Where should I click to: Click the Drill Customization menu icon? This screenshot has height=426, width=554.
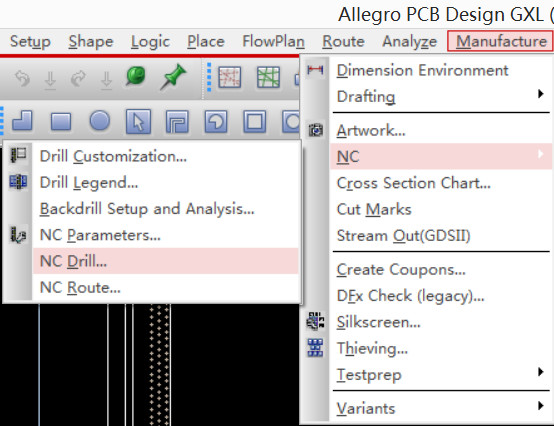[18, 155]
